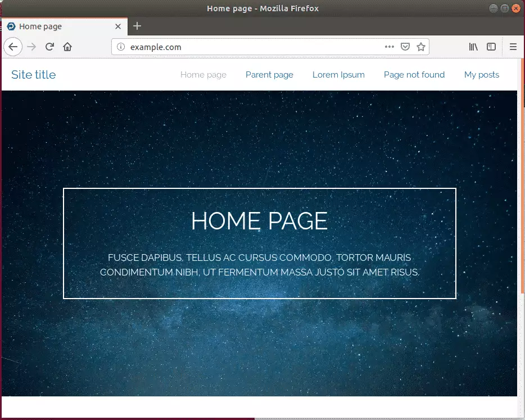The width and height of the screenshot is (525, 420).
Task: Open page actions three-dot menu
Action: pos(389,47)
